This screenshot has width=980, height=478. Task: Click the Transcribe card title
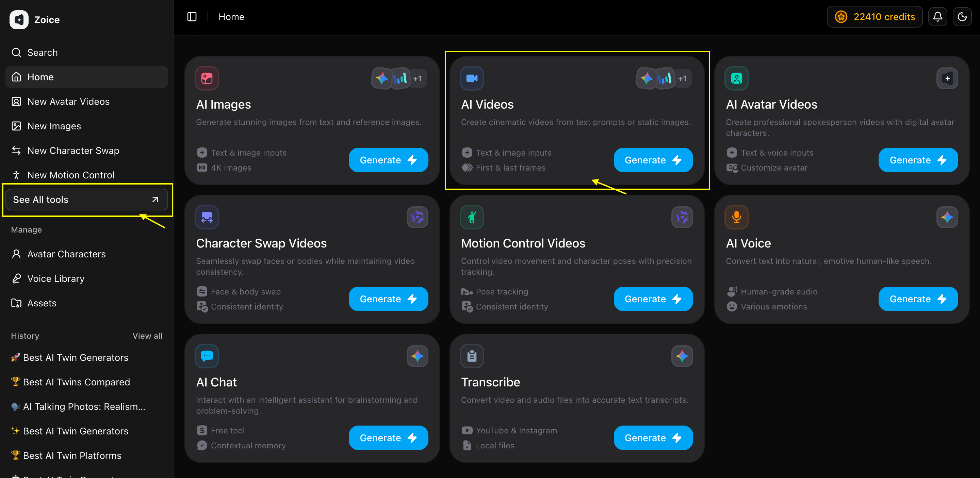pos(491,382)
